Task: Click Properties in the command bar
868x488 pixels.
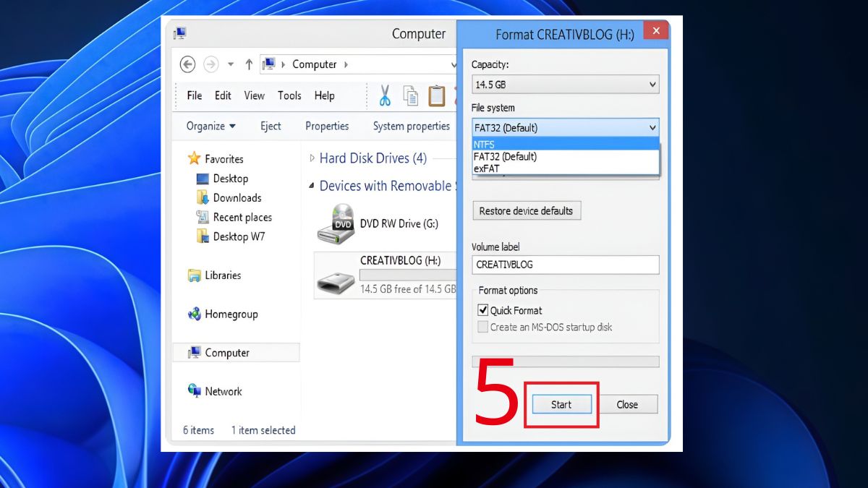Action: pos(327,126)
